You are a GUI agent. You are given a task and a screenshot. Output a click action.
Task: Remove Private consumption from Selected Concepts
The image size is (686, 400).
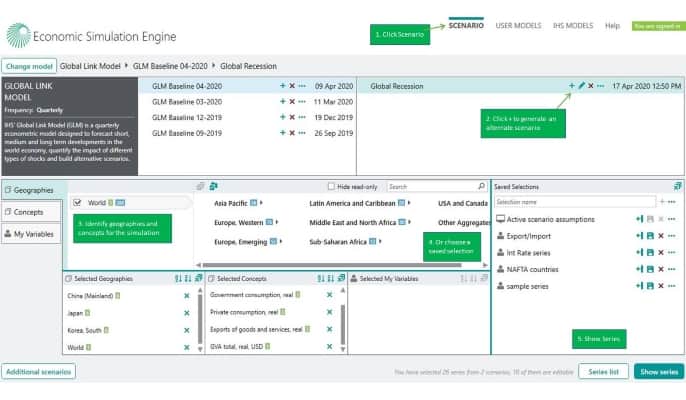pyautogui.click(x=329, y=312)
